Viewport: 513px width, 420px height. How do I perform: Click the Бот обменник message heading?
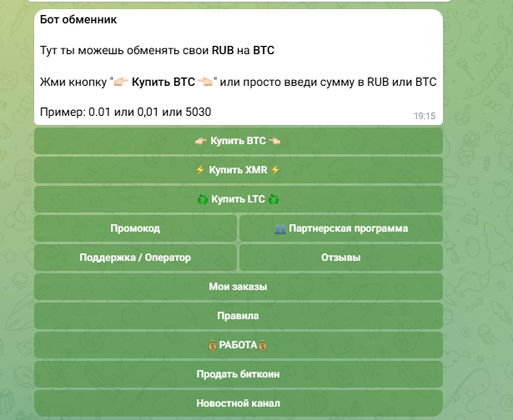tap(78, 20)
